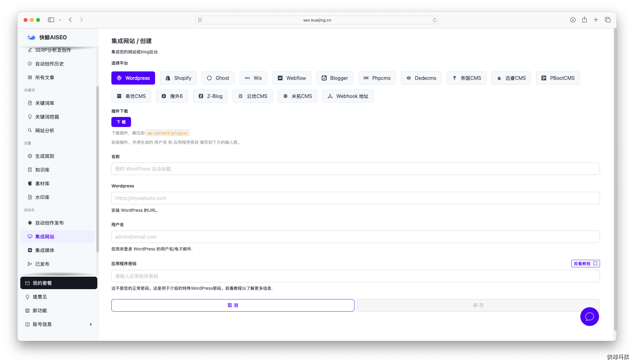Toggle the Safari sidebar icon

coord(51,20)
